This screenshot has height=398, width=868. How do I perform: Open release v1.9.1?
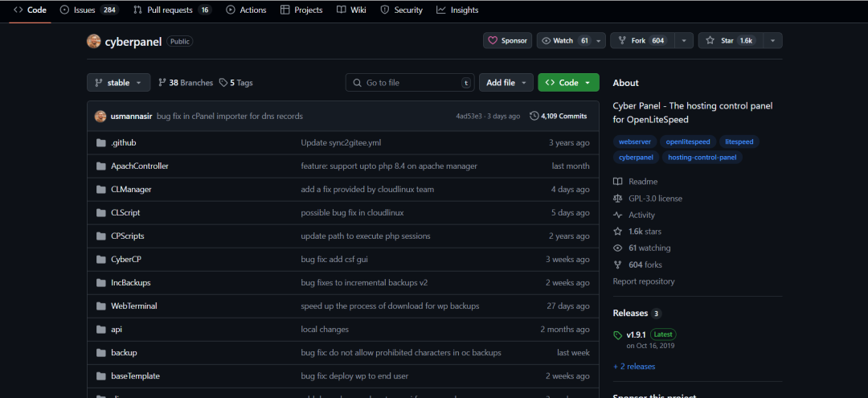tap(636, 335)
